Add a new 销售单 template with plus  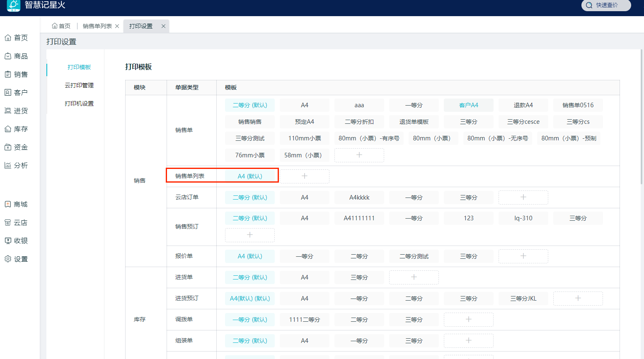(359, 155)
